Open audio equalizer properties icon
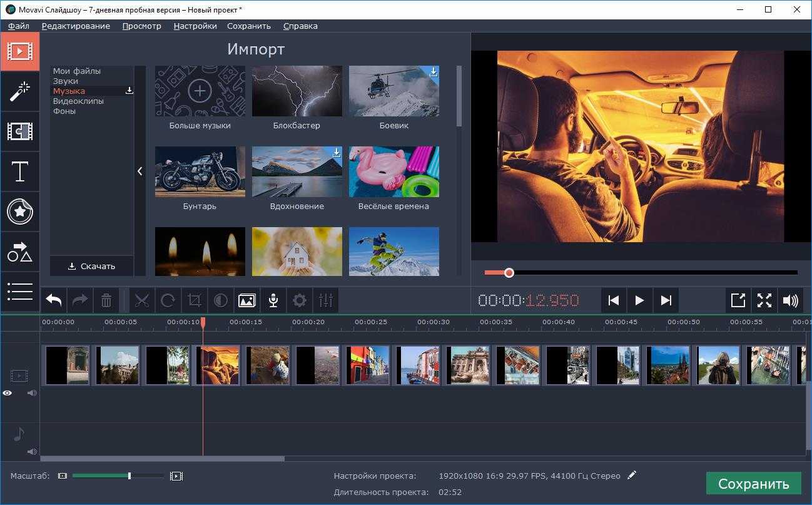Image resolution: width=812 pixels, height=505 pixels. click(x=326, y=301)
